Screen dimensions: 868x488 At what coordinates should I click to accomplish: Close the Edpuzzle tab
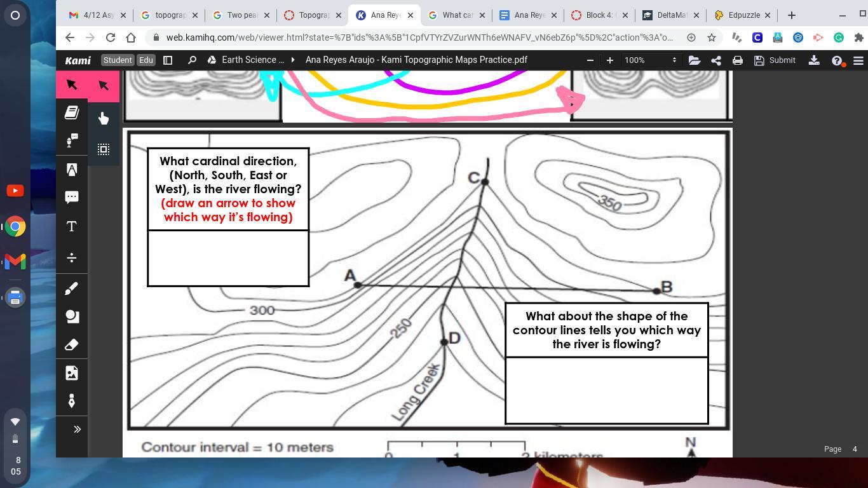(768, 15)
